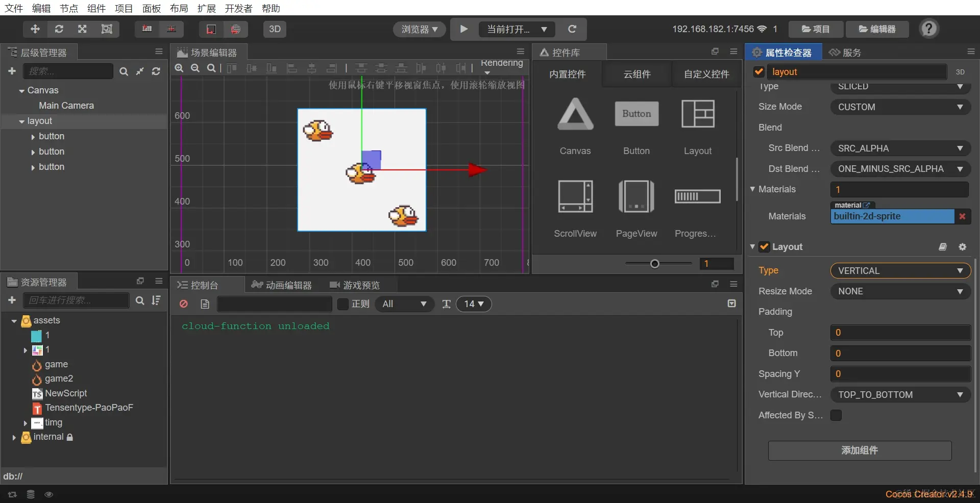The image size is (980, 503).
Task: Open the console font size dropdown
Action: point(474,304)
